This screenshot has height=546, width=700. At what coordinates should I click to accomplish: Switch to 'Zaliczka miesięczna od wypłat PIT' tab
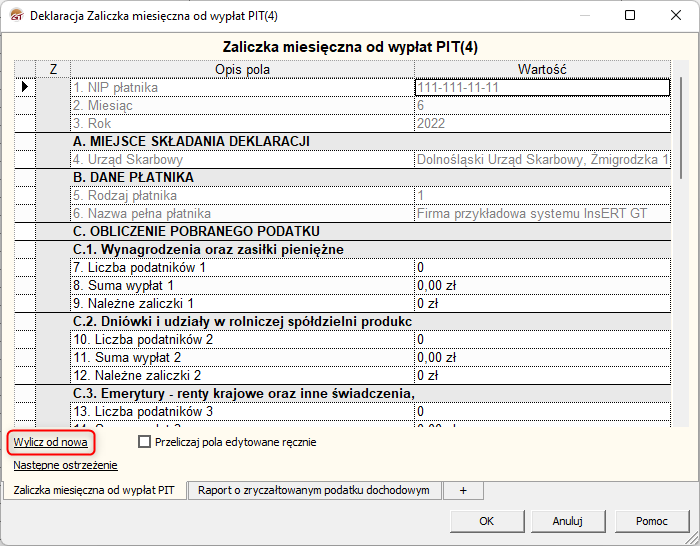point(94,490)
